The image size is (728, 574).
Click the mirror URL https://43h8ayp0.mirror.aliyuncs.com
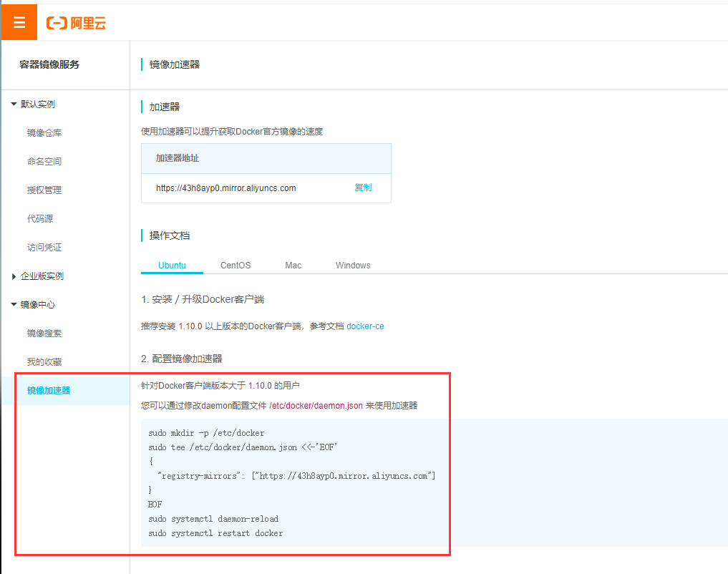coord(225,188)
